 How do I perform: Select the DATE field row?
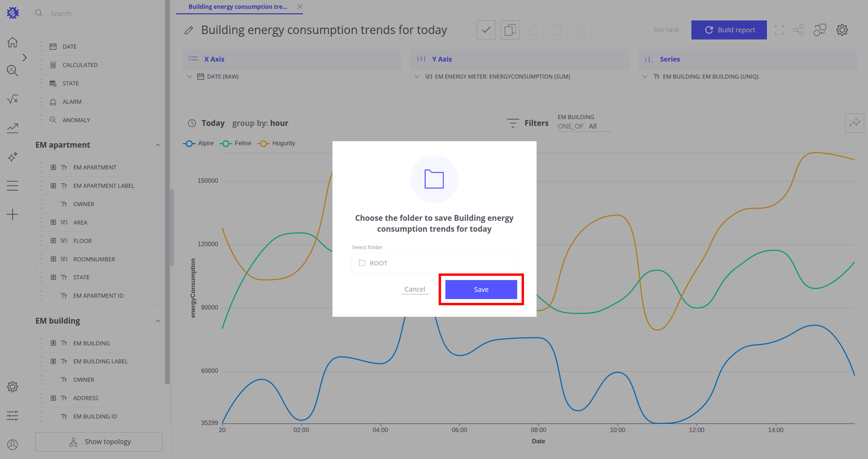[98, 47]
